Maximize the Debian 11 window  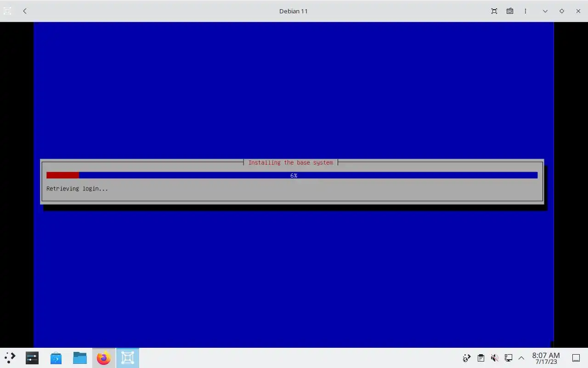(x=562, y=11)
